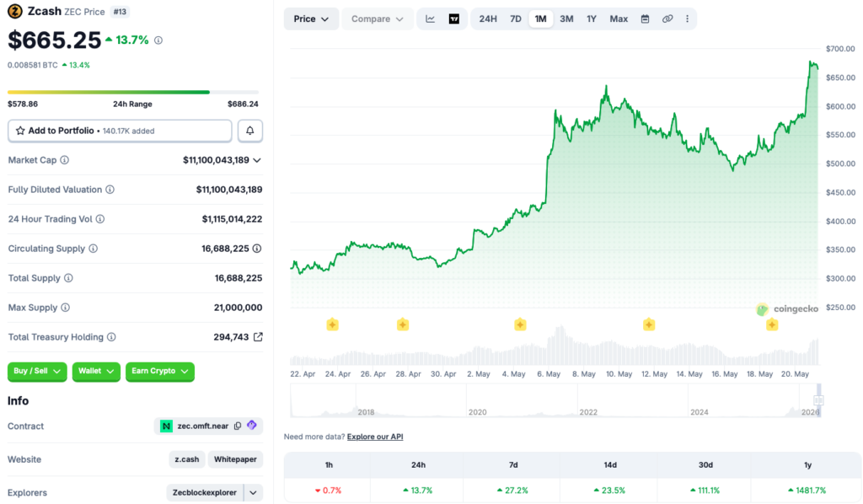This screenshot has height=504, width=863.
Task: Click the 14d 23.5% cell
Action: [x=609, y=491]
